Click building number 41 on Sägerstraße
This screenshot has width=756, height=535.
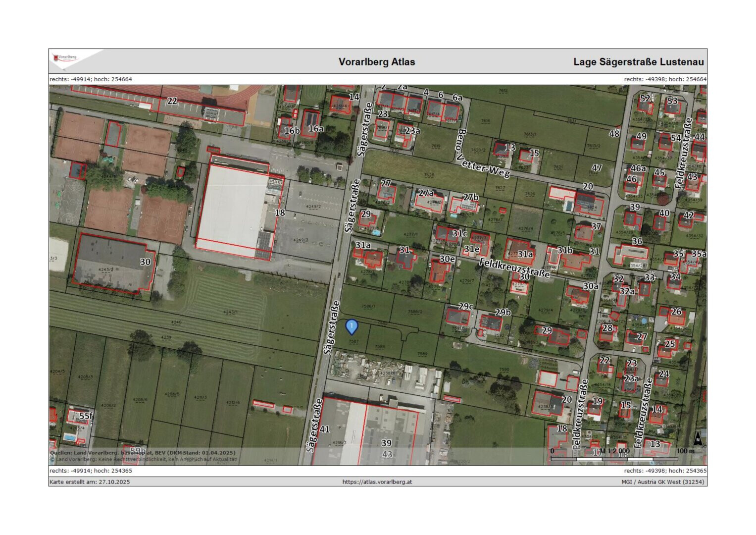click(x=324, y=429)
